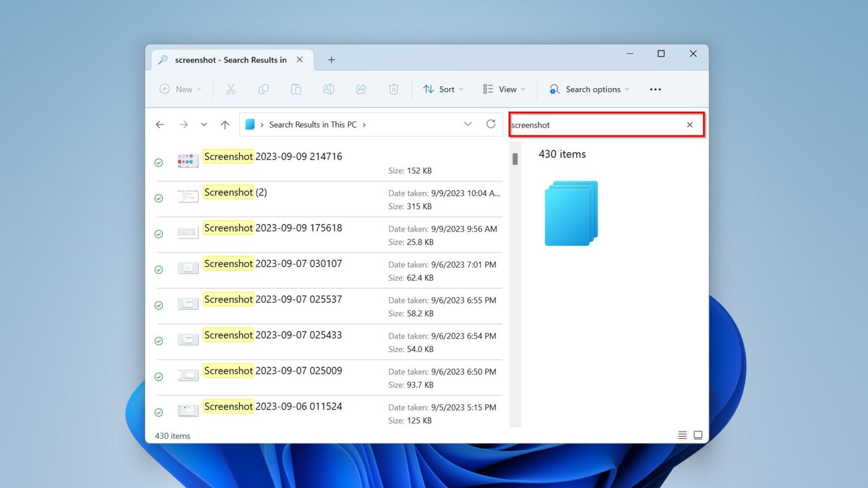
Task: Check the sync status circle beside Screenshot (2)
Action: 159,198
